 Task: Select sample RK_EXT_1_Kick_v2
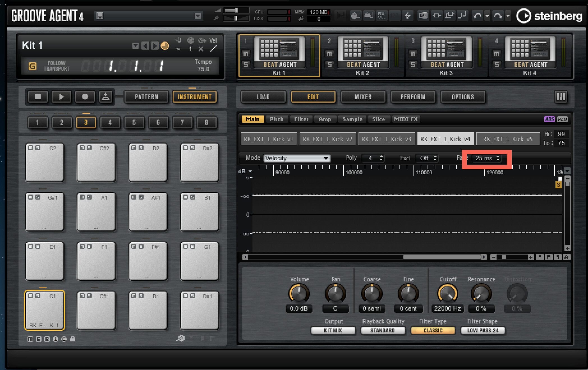tap(328, 139)
